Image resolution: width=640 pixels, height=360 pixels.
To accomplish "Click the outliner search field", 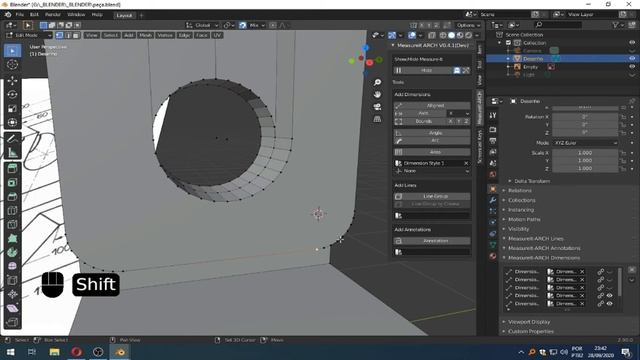I will (x=558, y=25).
